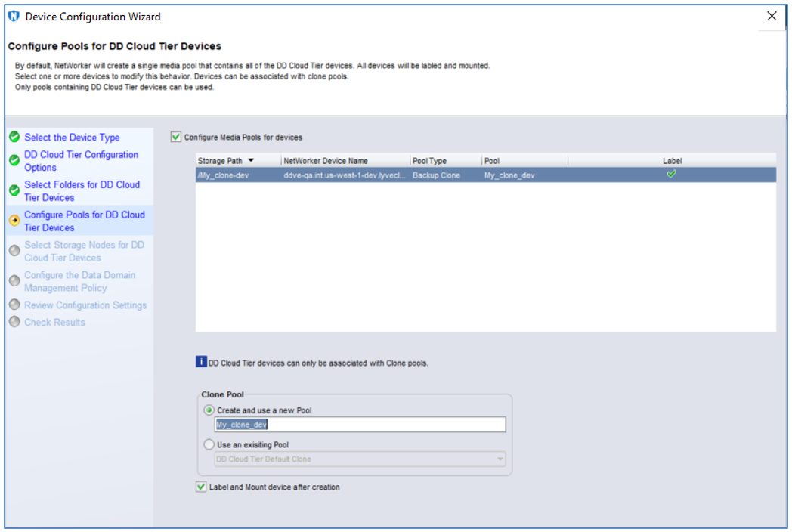Click green check icon beside Select the Device Type
The height and width of the screenshot is (532, 792).
[14, 137]
